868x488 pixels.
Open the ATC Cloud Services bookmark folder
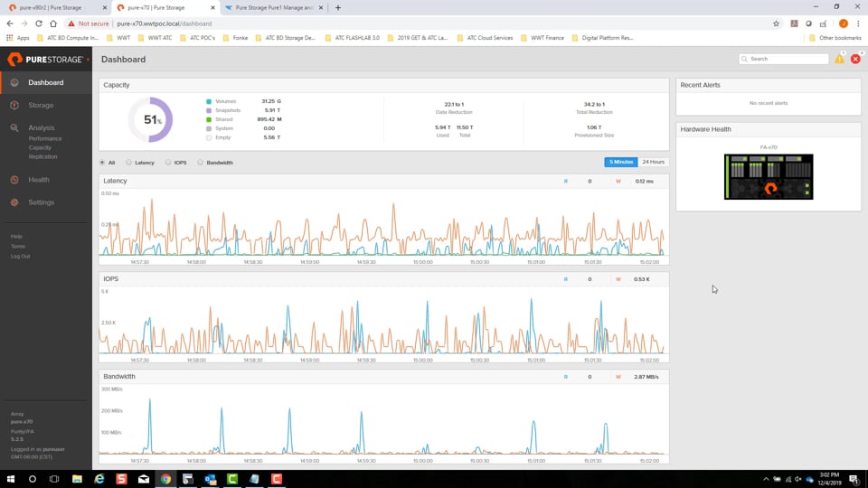pyautogui.click(x=485, y=38)
